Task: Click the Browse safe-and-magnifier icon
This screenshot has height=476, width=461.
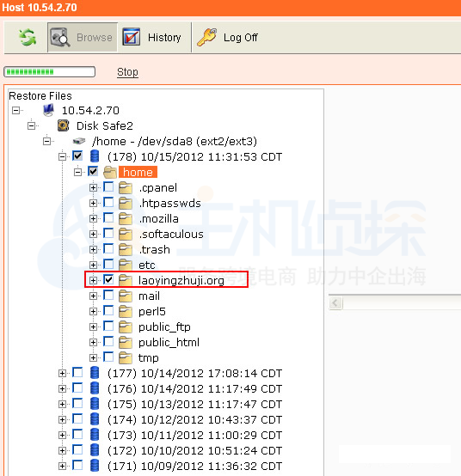Action: coord(60,37)
